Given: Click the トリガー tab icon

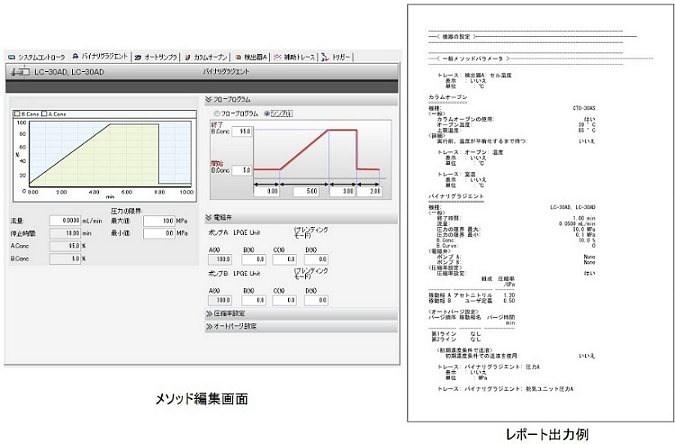Looking at the screenshot, I should coord(325,57).
